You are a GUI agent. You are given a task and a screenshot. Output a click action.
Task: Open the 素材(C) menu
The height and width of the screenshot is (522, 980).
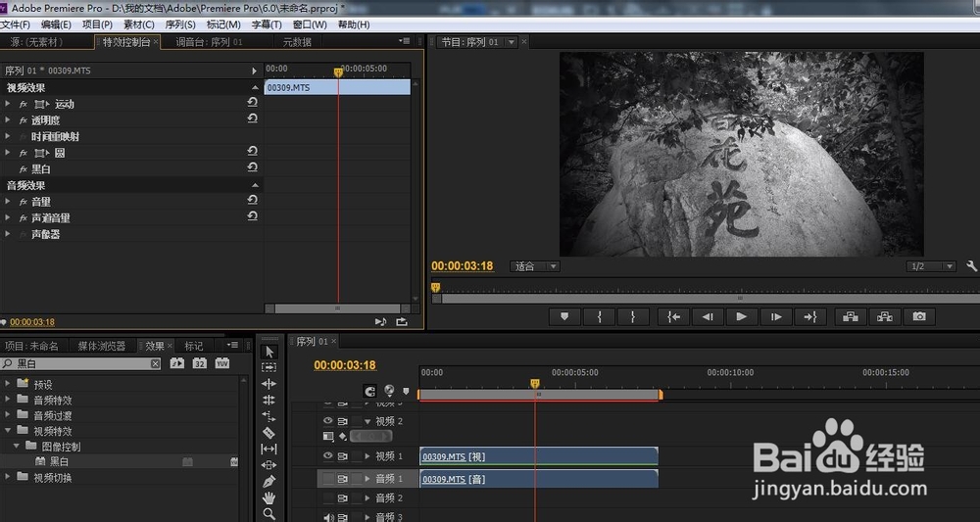pos(139,25)
